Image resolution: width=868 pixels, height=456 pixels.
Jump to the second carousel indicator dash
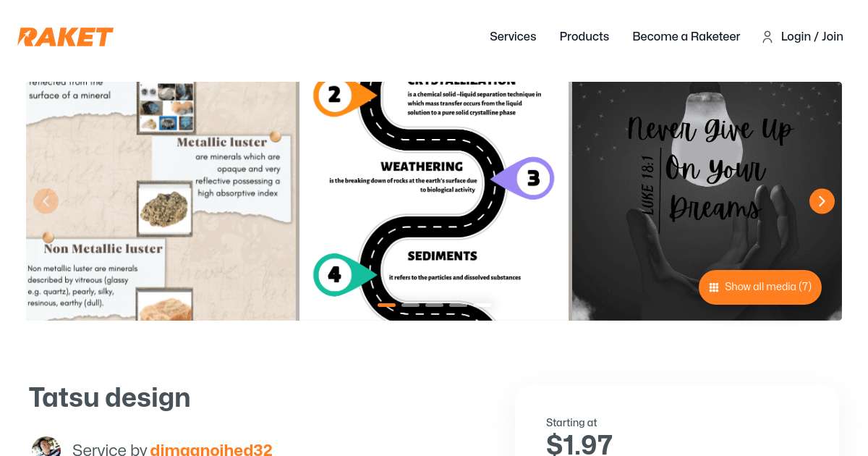click(410, 305)
